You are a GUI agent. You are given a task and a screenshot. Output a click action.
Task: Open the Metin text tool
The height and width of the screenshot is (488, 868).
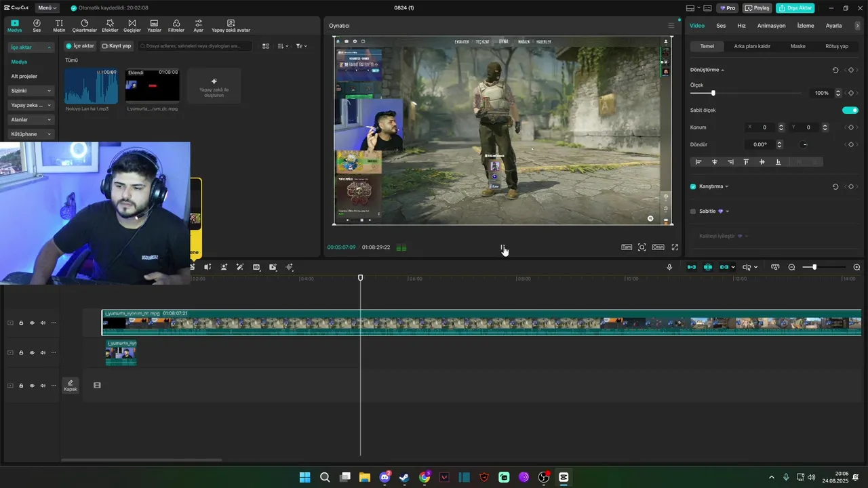pyautogui.click(x=59, y=26)
